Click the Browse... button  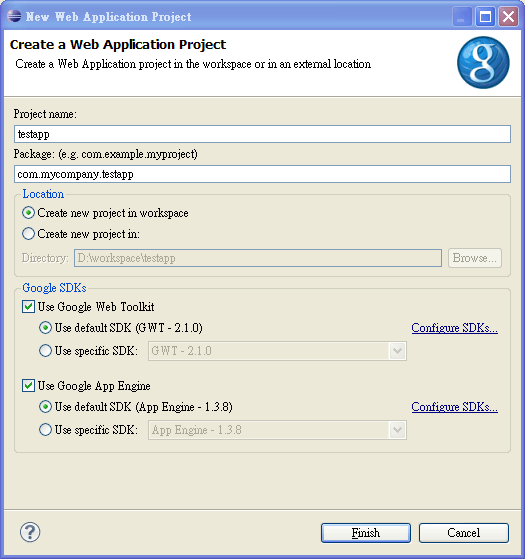475,258
